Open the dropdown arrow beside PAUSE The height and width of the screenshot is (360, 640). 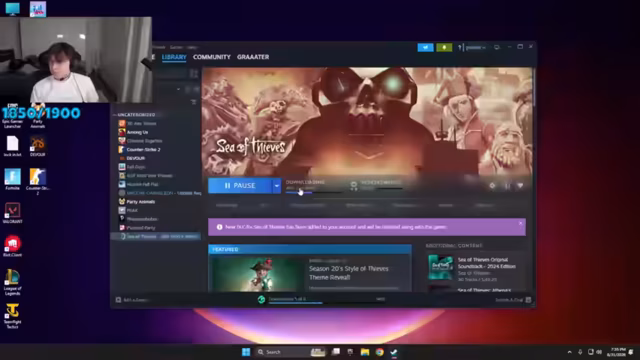[277, 186]
